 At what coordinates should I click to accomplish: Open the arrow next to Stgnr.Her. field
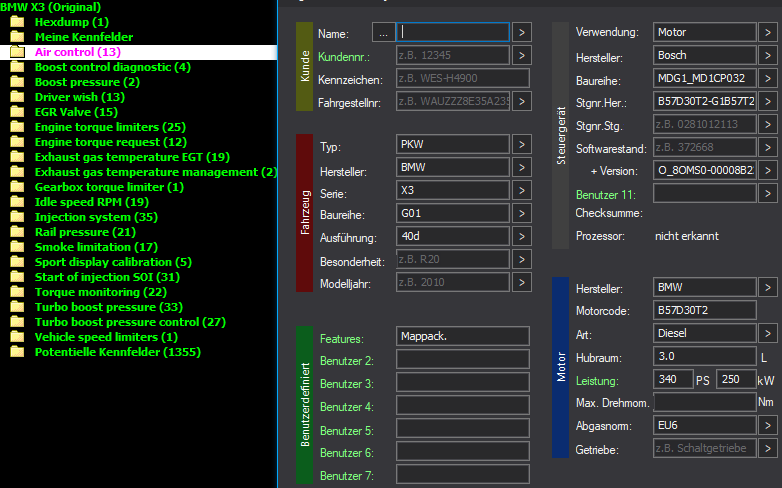coord(768,101)
